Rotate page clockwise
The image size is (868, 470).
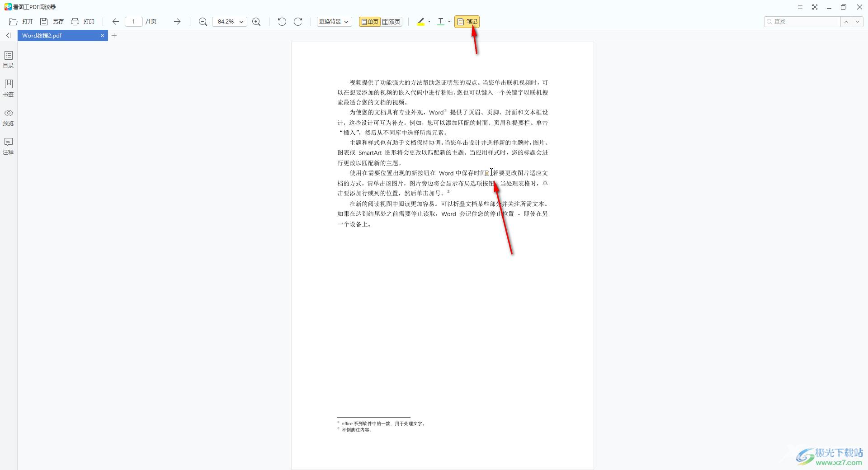tap(298, 22)
